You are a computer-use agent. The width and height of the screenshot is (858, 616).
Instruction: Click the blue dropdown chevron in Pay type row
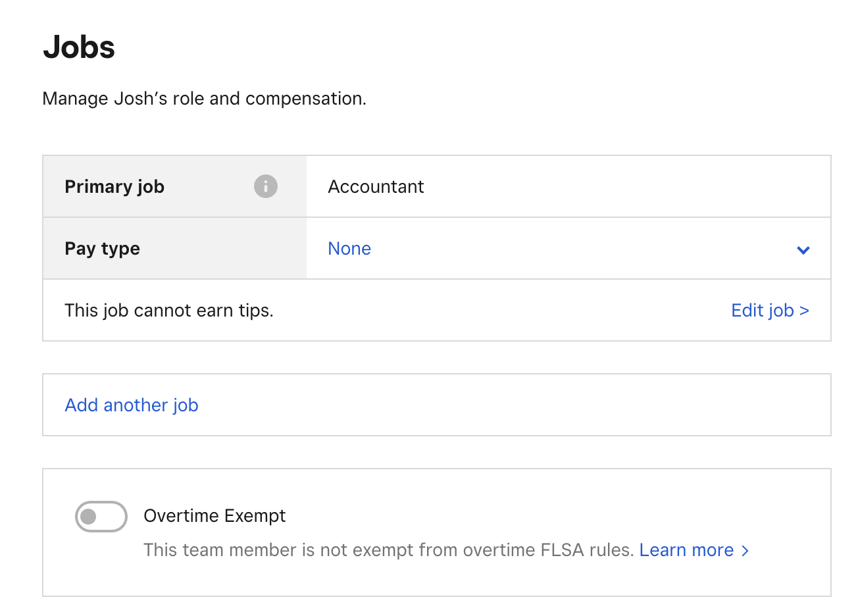(x=803, y=250)
